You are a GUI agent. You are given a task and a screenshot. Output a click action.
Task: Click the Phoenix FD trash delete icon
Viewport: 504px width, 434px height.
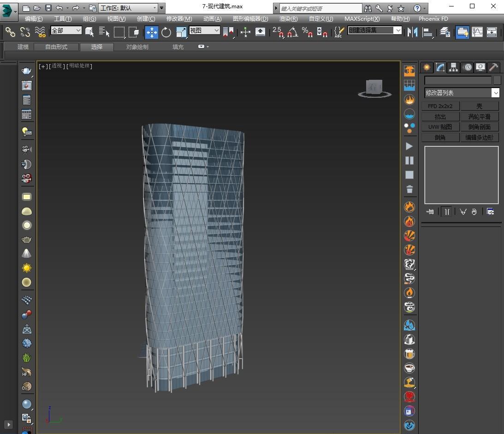pos(409,189)
